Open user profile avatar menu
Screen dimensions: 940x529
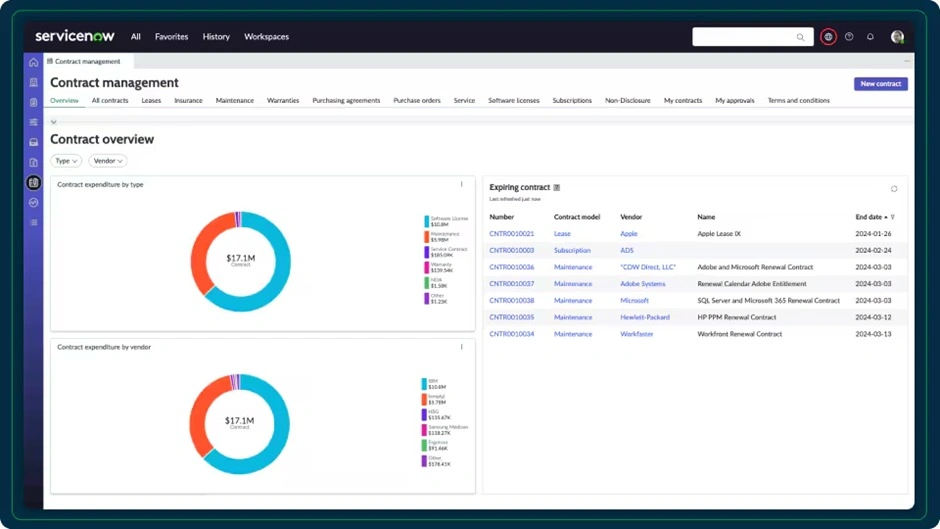click(897, 37)
